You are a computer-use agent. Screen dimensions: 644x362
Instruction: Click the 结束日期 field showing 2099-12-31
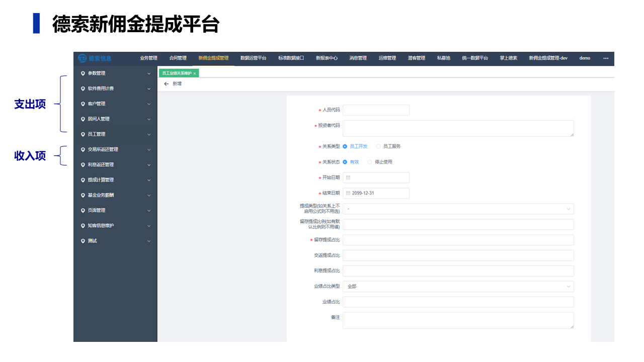(376, 193)
